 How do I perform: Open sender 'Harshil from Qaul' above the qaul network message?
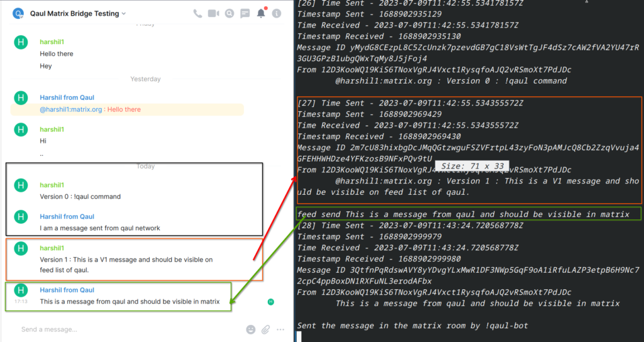[x=67, y=216]
